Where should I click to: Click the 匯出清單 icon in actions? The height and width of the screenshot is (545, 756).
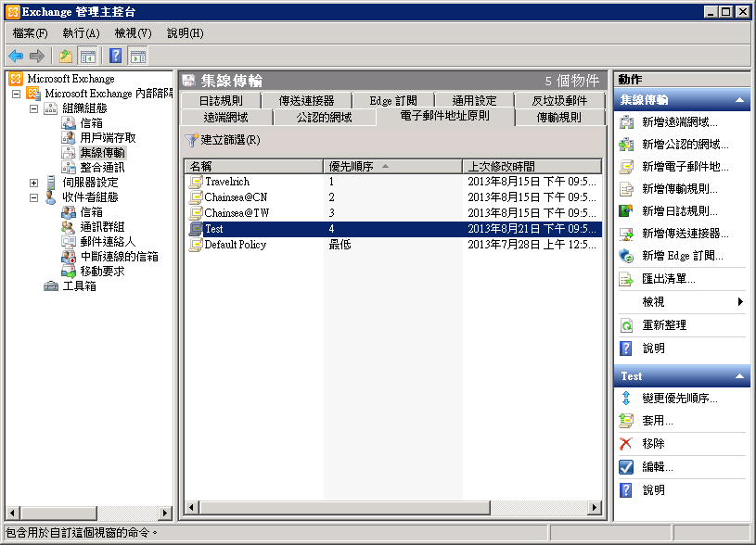tap(626, 279)
